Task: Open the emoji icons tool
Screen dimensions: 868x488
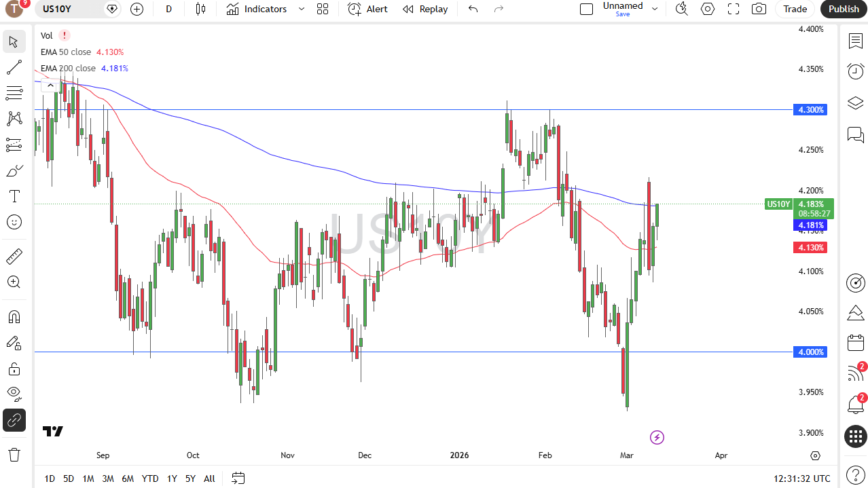Action: coord(14,222)
